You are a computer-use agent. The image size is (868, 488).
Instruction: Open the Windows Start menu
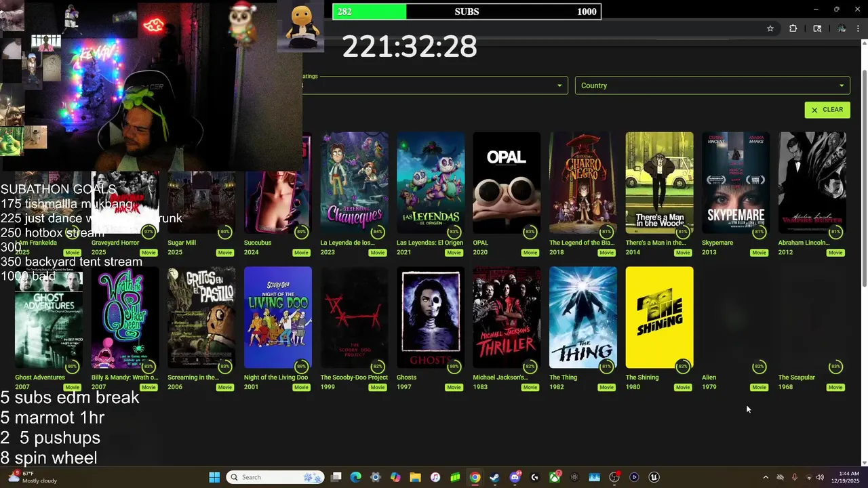point(214,477)
